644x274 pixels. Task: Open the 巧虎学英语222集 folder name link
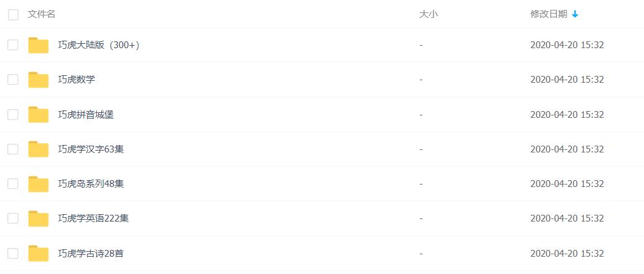(x=93, y=218)
